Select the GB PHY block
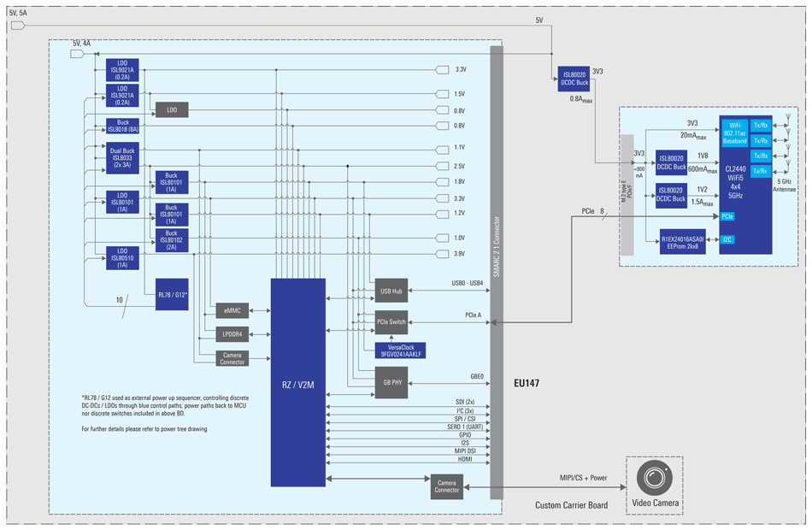This screenshot has width=812, height=530. pyautogui.click(x=391, y=382)
